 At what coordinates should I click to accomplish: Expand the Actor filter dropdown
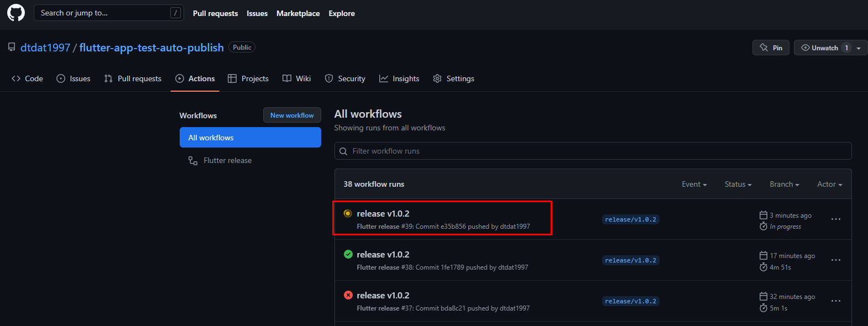point(830,185)
